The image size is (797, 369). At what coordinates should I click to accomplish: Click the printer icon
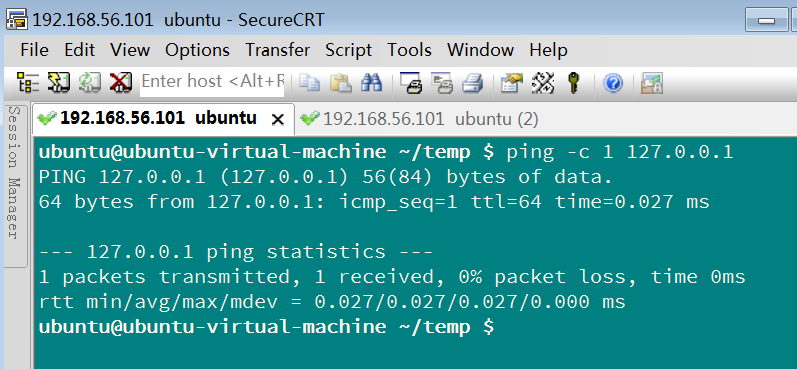point(472,82)
